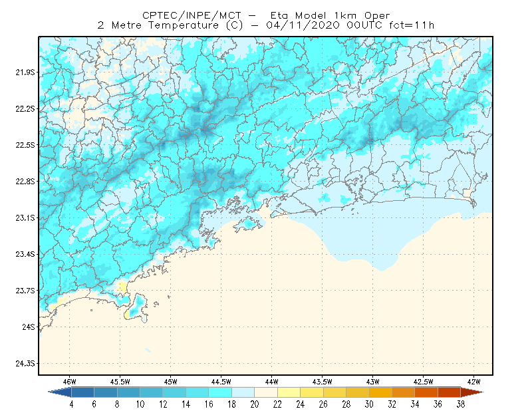Select the 23.4S latitude axis label
This screenshot has width=532, height=411.
coord(25,254)
